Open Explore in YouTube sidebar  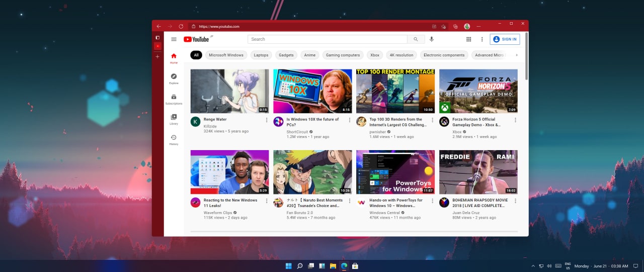(x=174, y=79)
